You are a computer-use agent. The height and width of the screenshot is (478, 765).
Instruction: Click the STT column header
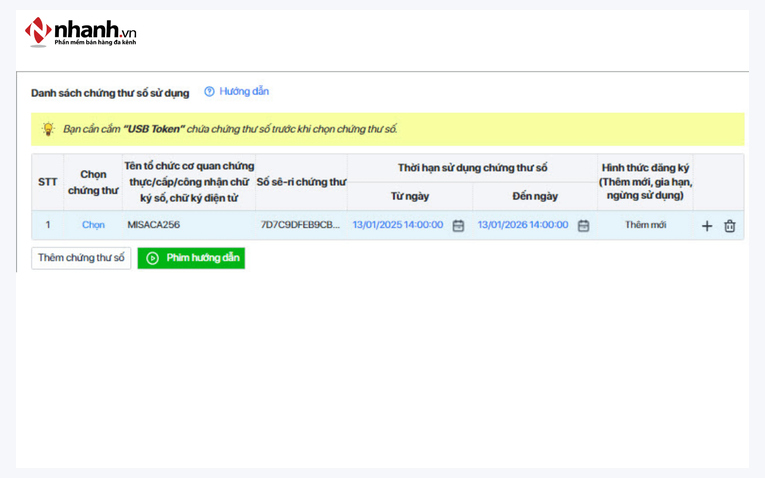tap(48, 182)
